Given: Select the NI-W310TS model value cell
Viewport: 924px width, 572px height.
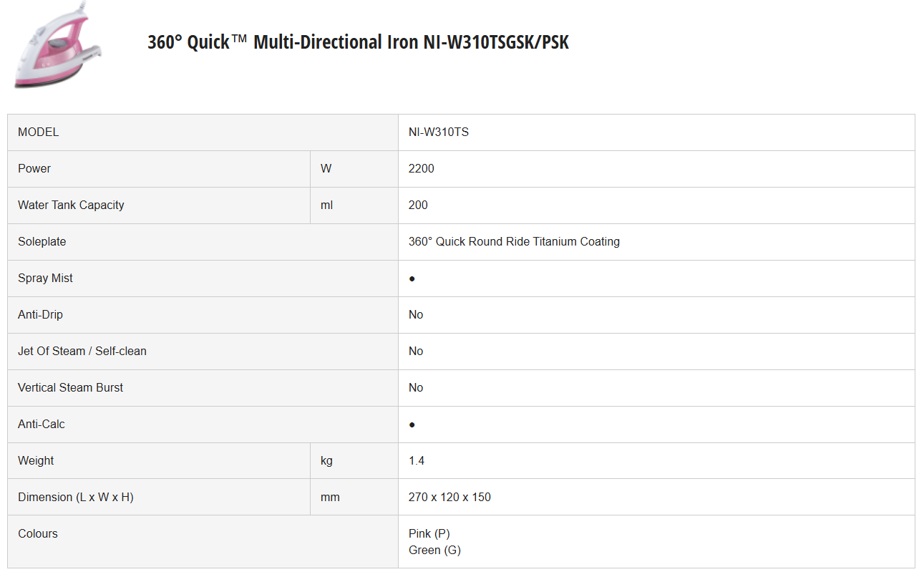Looking at the screenshot, I should (439, 132).
